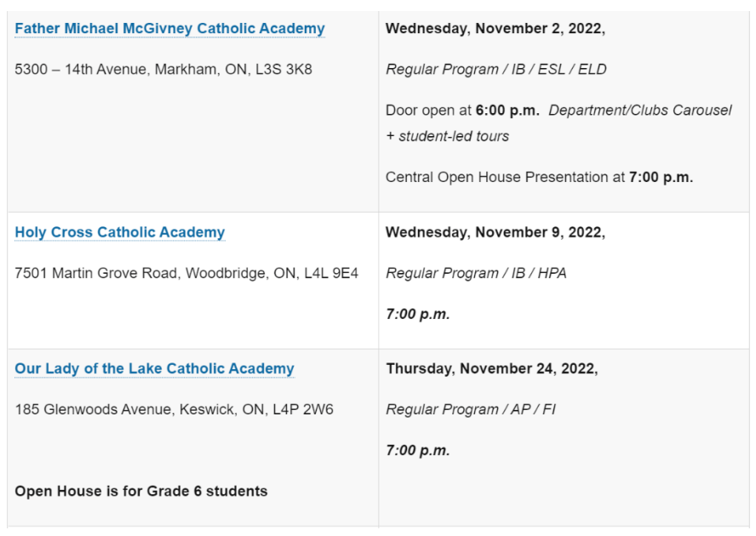
Task: Click the Grade 6 students open house note
Action: 141,491
